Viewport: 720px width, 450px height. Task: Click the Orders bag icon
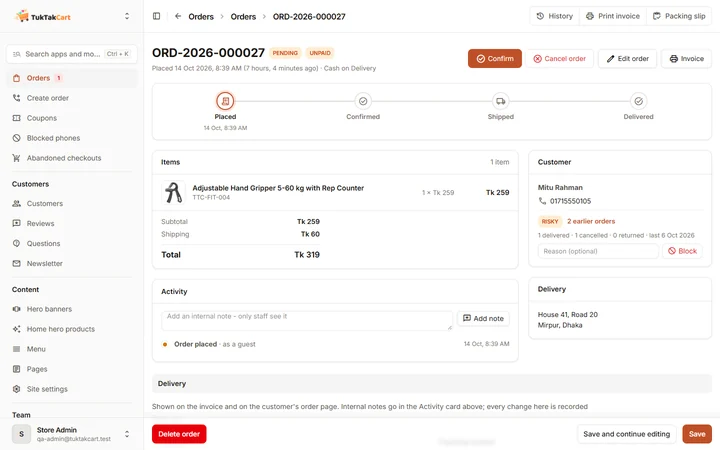[17, 78]
